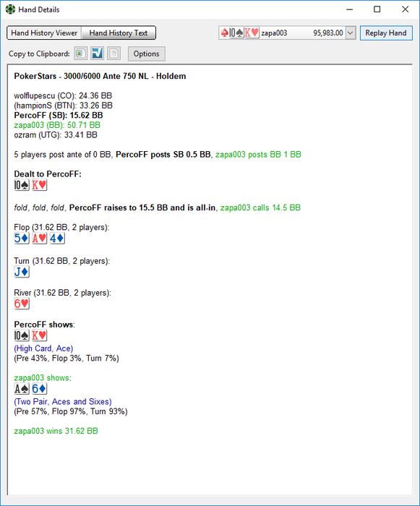
Task: Click 'zapa003 (BB): 50.71 BB' line
Action: tap(57, 125)
